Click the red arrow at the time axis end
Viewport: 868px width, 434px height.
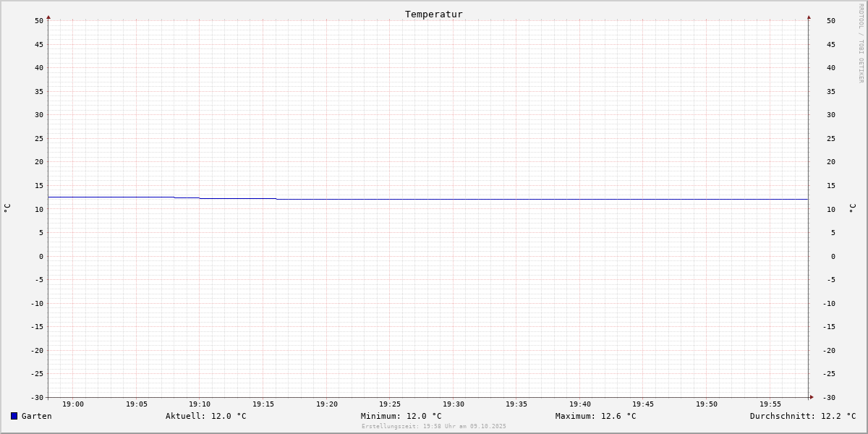click(812, 397)
